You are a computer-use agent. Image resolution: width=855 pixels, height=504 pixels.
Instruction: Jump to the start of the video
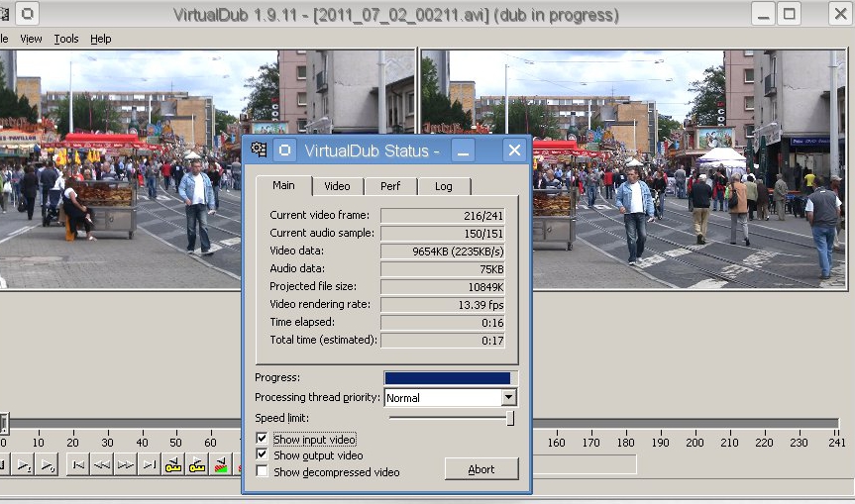78,465
